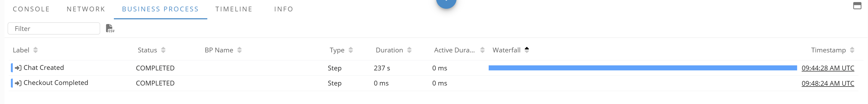The height and width of the screenshot is (104, 868).
Task: Sort by the BP Name column arrows
Action: click(x=239, y=50)
